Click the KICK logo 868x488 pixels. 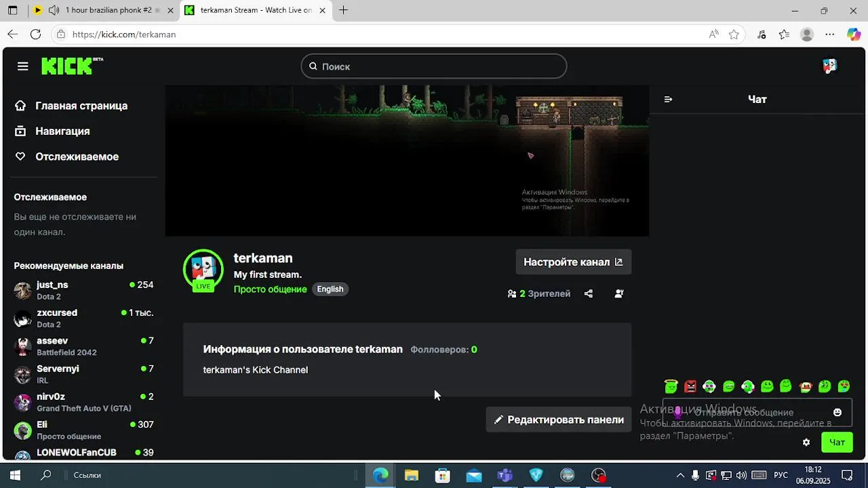click(72, 66)
